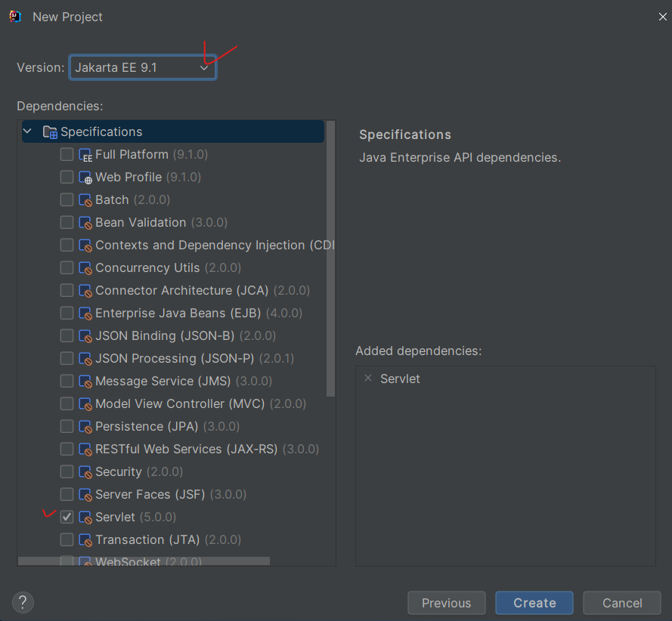Click the IntelliJ IDEA logo in title bar

(x=15, y=17)
